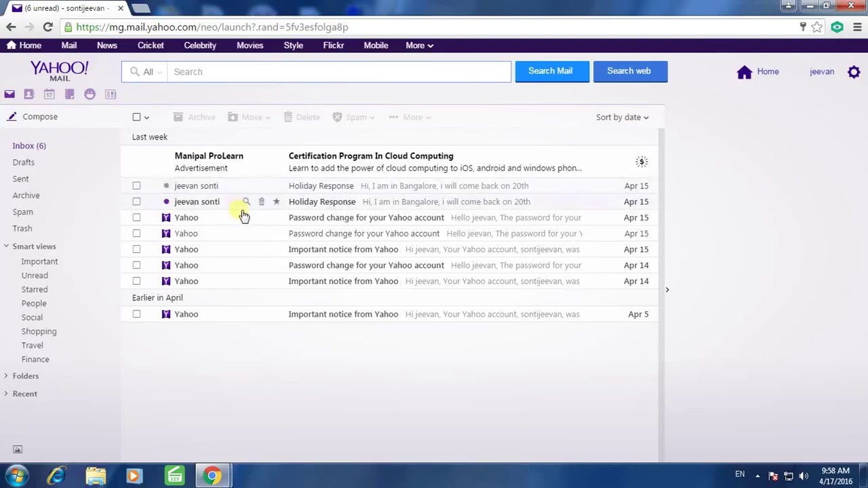Open Messenger via the smiley icon
This screenshot has height=488, width=868.
(90, 94)
